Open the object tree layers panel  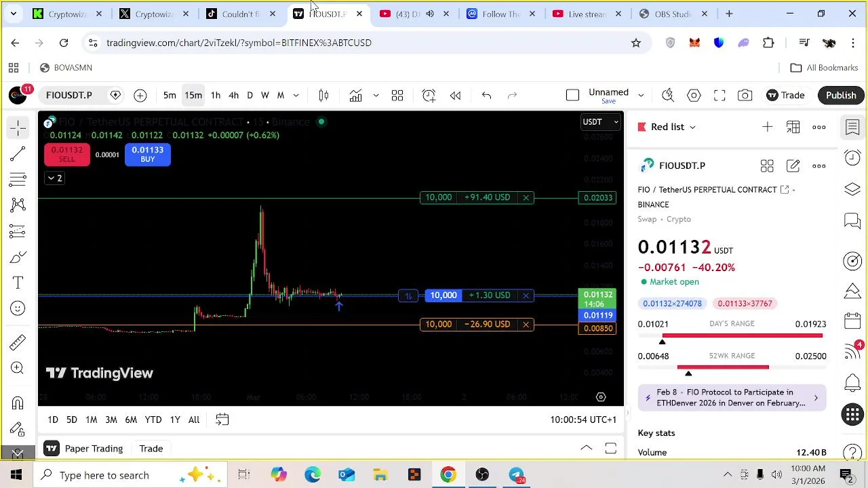click(x=852, y=189)
